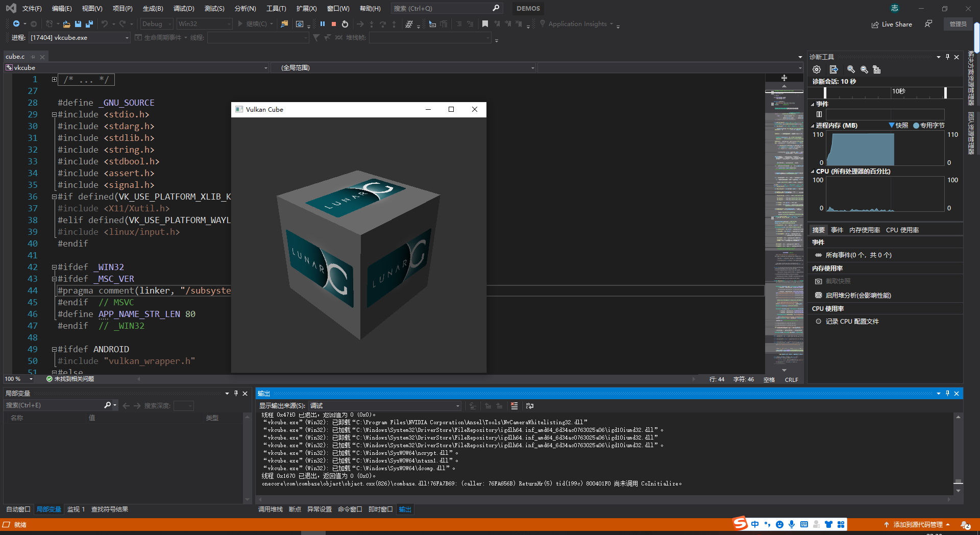Clear all output with the list-X icon

[x=514, y=406]
